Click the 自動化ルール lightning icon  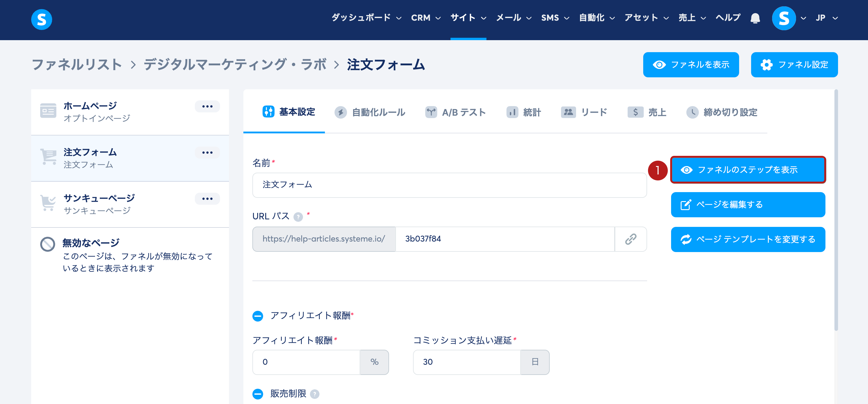(341, 112)
